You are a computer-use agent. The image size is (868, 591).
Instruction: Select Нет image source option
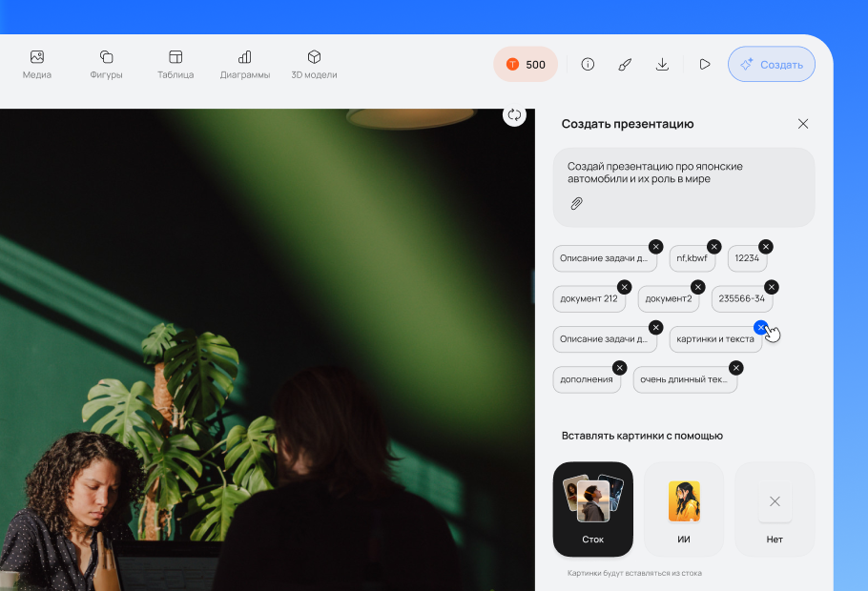click(775, 509)
